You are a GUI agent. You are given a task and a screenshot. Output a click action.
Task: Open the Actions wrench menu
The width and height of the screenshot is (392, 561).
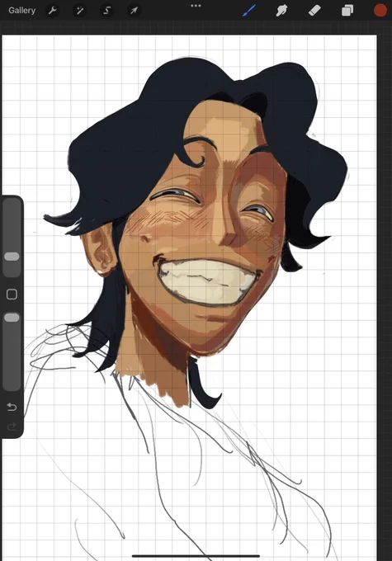[x=53, y=11]
